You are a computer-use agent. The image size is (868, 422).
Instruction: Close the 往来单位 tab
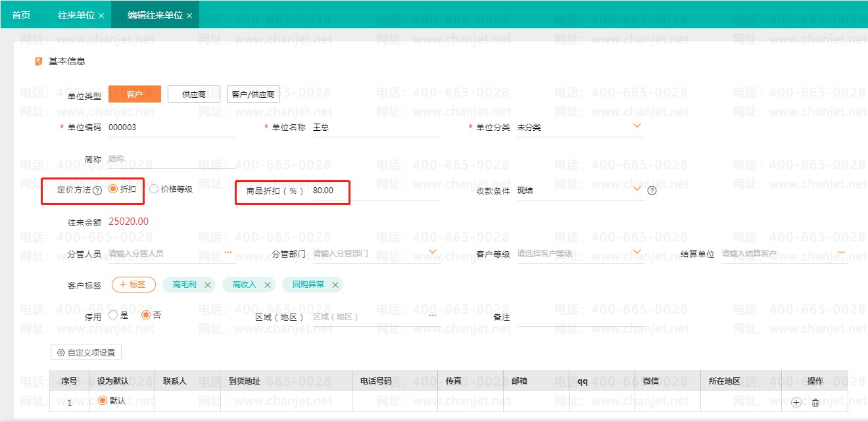[x=101, y=15]
